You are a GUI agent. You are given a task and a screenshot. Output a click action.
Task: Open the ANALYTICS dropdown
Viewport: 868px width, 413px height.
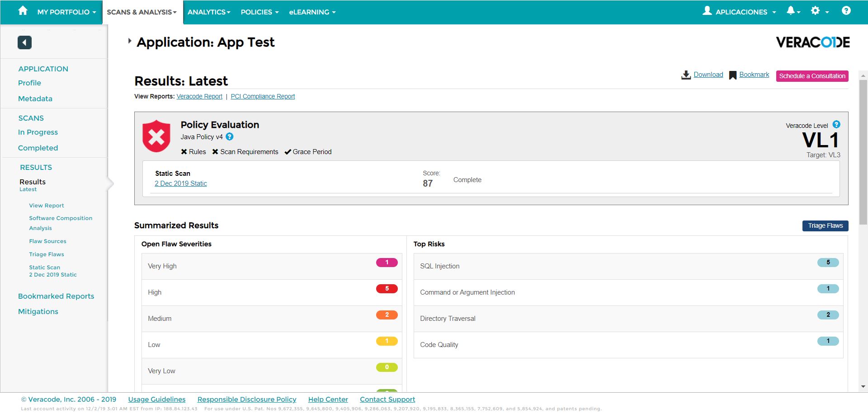pyautogui.click(x=209, y=12)
